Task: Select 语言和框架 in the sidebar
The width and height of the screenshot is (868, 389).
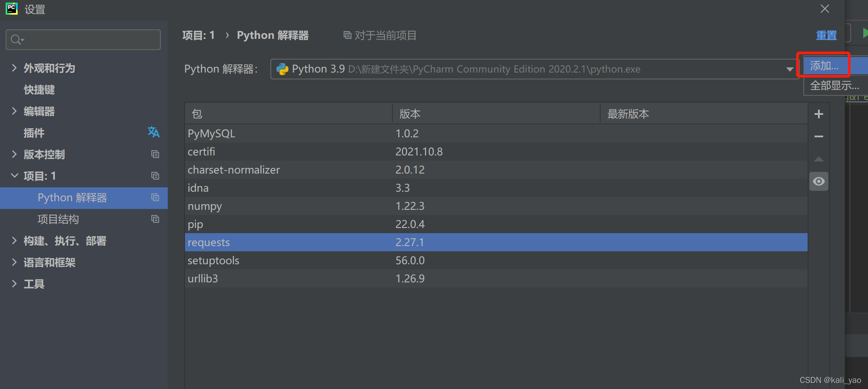Action: 49,262
